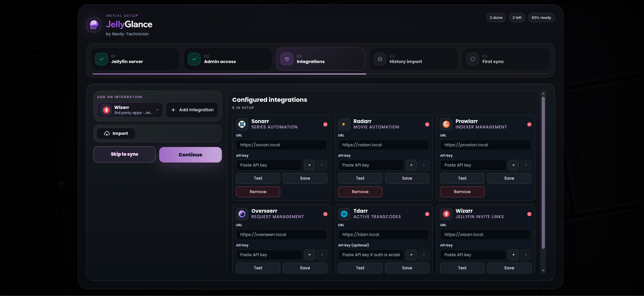Image resolution: width=644 pixels, height=296 pixels.
Task: Save the Prowlarr integration
Action: [509, 178]
